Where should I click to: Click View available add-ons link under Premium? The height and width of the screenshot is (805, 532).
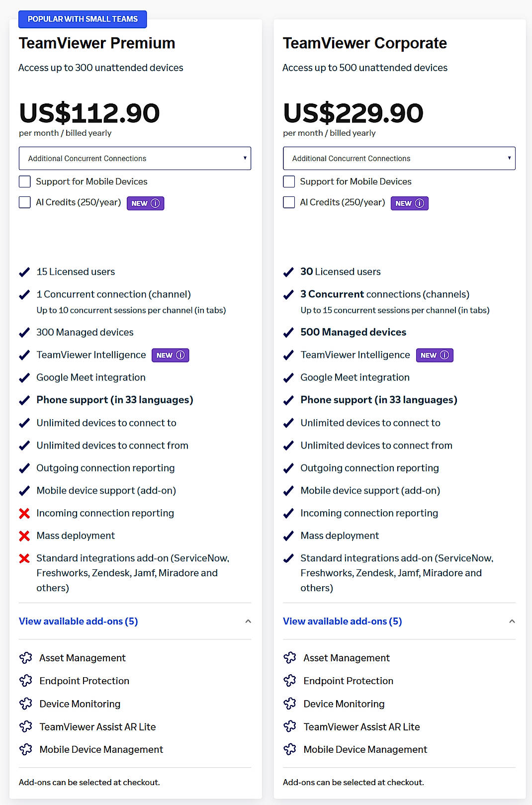coord(78,621)
